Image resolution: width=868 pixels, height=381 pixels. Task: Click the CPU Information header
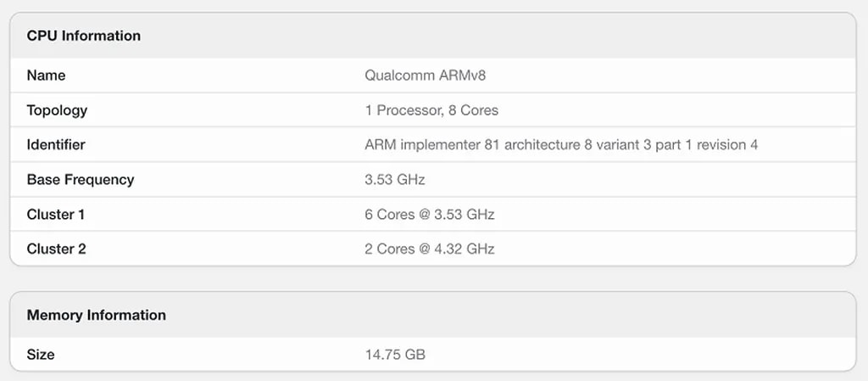click(x=84, y=36)
